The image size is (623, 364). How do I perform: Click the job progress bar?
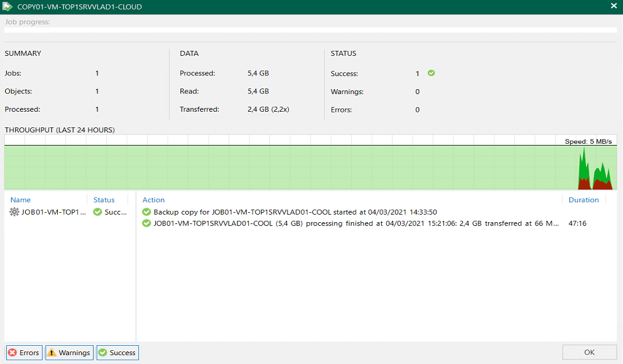coord(310,30)
